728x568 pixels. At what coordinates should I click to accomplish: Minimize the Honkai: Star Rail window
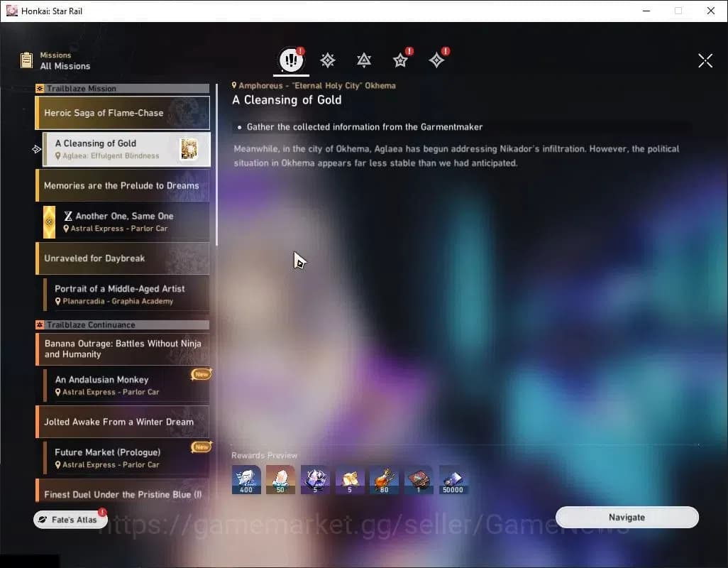tap(646, 11)
